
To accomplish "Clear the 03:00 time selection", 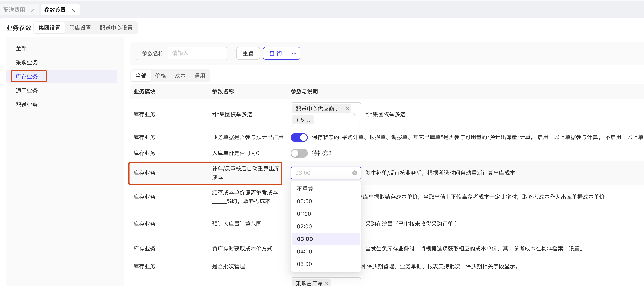I will pyautogui.click(x=354, y=173).
